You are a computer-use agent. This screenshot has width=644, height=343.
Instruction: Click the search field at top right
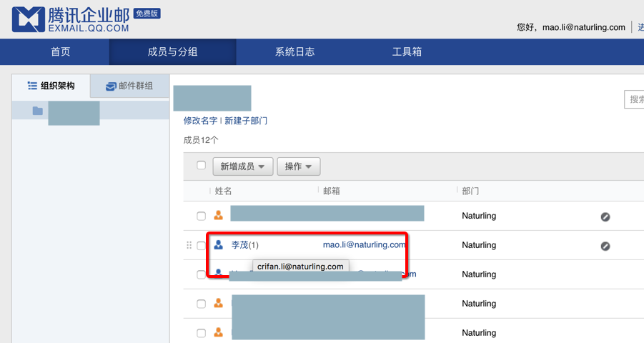(634, 99)
